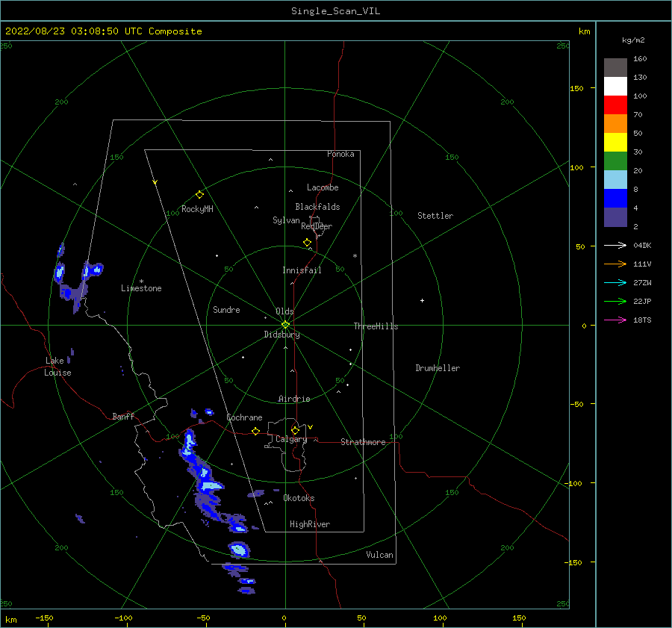Click the cyan 27ZW arrow in legend
Viewport: 672px width, 628px height.
coord(615,282)
